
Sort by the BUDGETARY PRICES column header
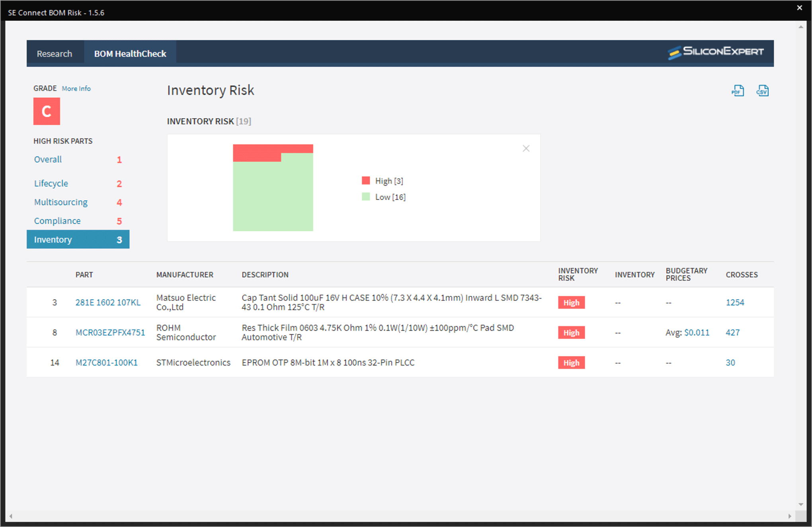point(686,274)
